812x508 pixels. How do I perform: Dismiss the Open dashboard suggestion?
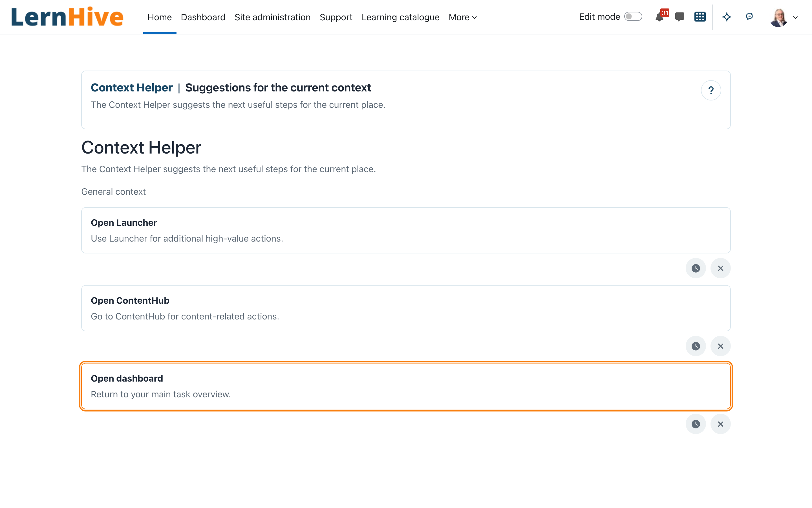coord(720,424)
